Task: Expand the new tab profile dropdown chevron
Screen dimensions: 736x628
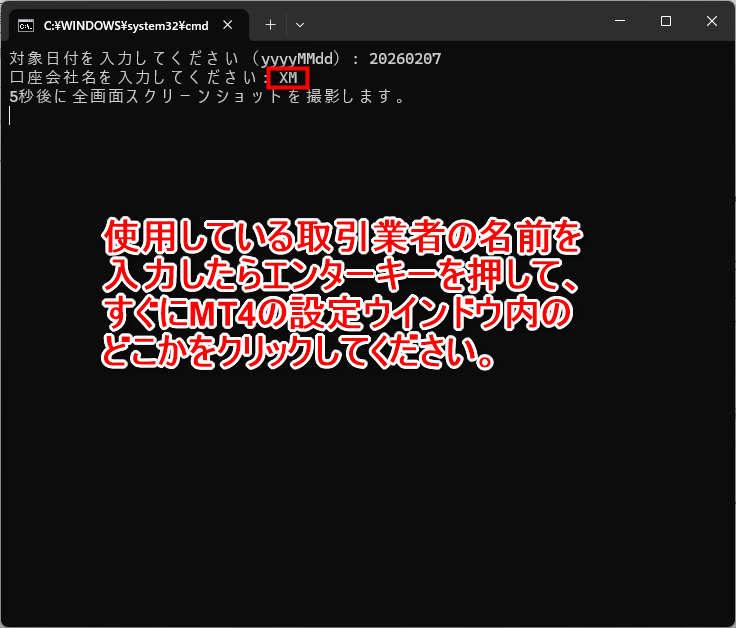Action: [x=300, y=24]
